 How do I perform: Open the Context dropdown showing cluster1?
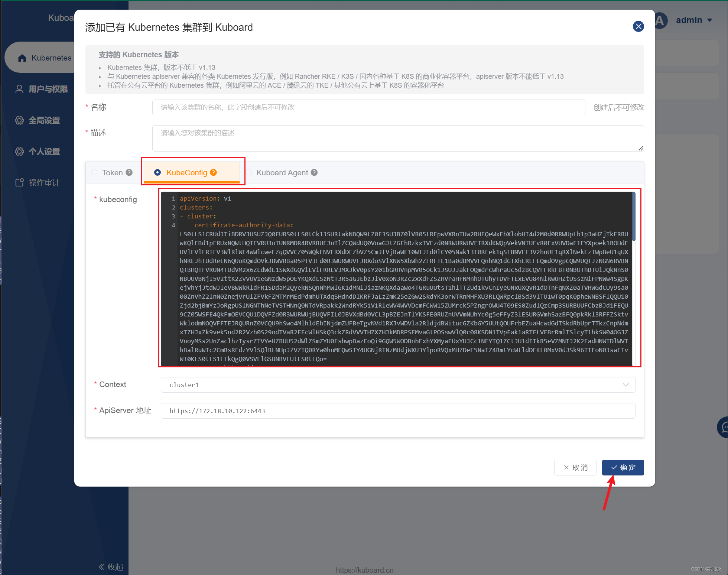coord(398,385)
